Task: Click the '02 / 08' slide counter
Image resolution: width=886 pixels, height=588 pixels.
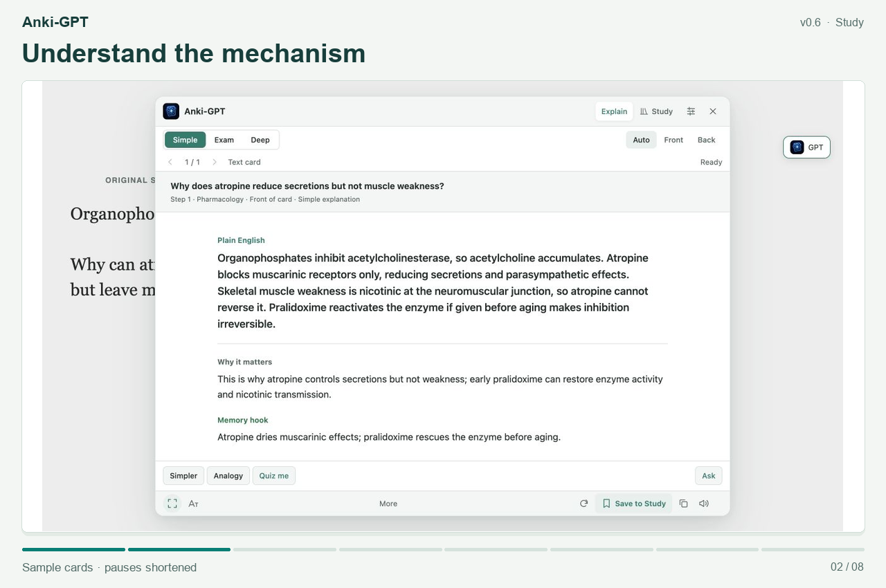Action: click(x=847, y=567)
